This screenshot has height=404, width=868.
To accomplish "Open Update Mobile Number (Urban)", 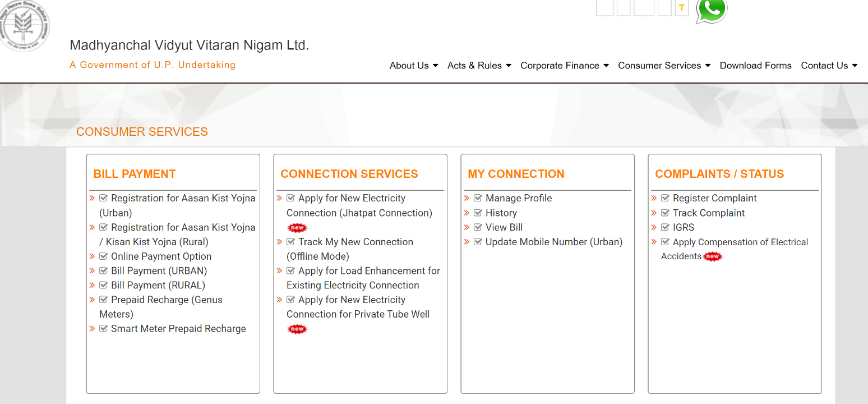I will point(554,242).
